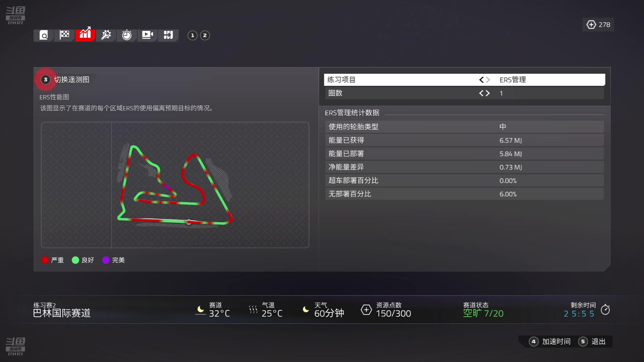Screen dimensions: 644x362
Task: Click the 能量已部署 5.84 MJ value
Action: click(511, 154)
